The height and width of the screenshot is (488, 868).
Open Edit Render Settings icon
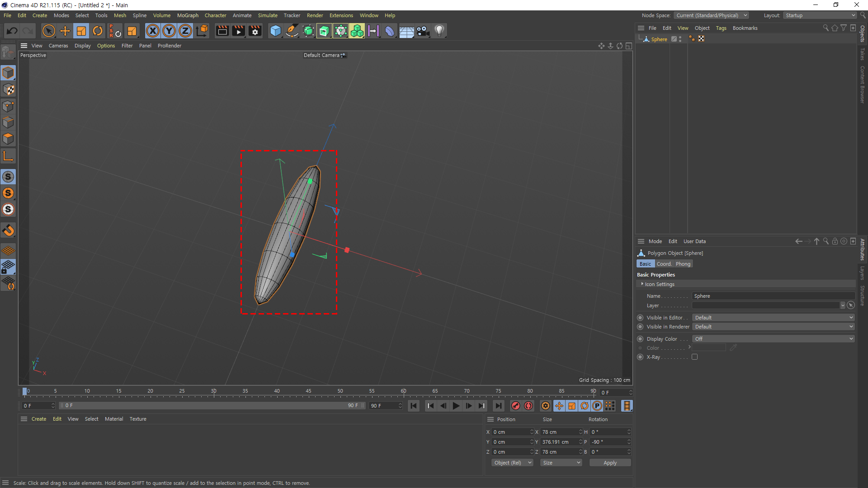(x=255, y=31)
